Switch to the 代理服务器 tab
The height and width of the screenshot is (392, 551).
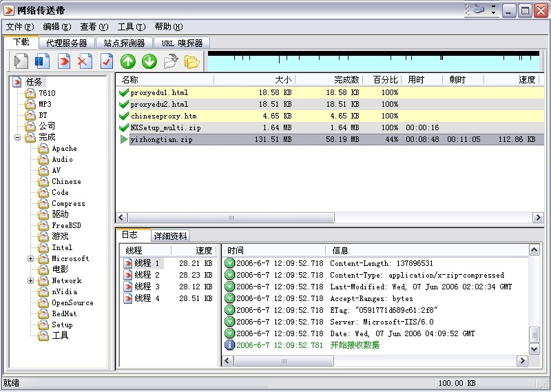[x=67, y=43]
